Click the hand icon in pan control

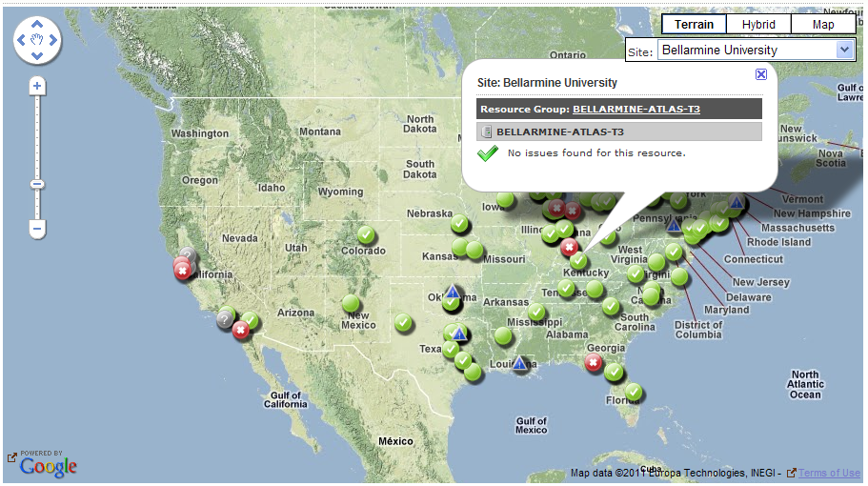[x=37, y=40]
